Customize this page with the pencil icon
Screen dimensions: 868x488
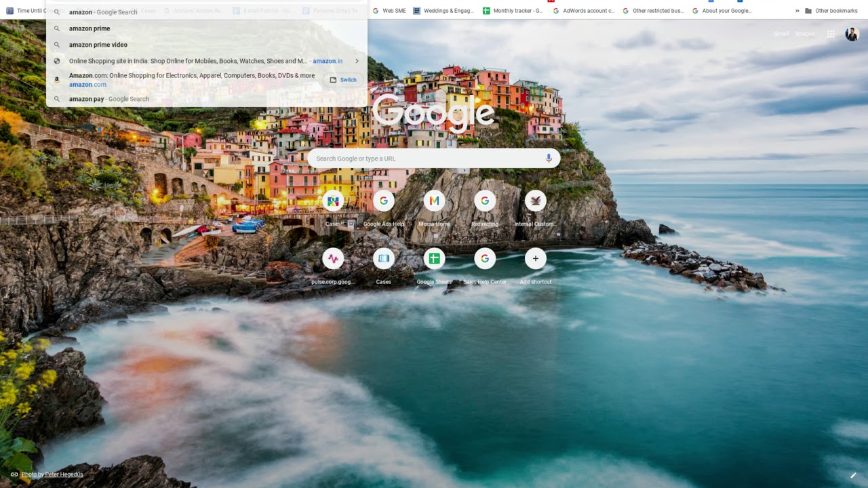click(x=853, y=475)
